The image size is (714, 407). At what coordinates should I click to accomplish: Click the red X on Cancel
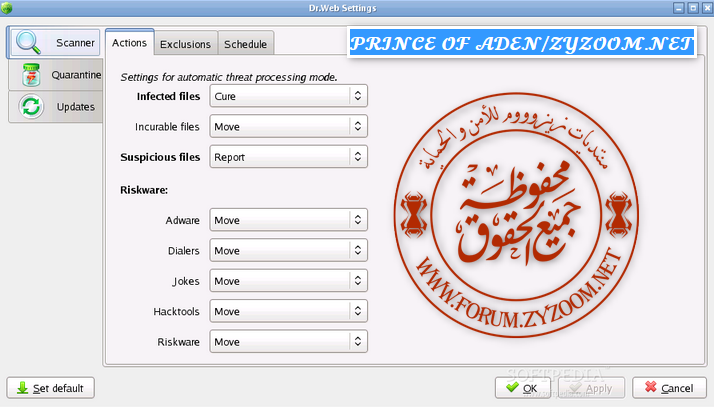click(651, 387)
